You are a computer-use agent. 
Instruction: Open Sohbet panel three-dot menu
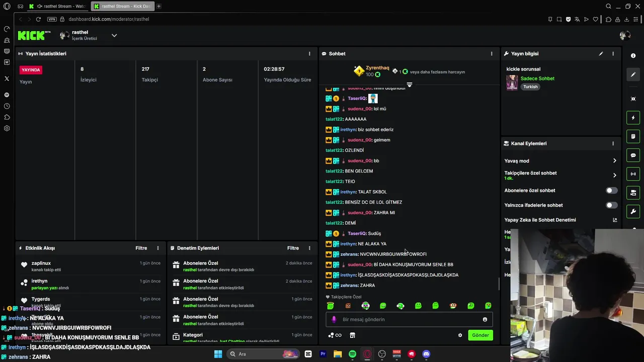click(x=492, y=53)
